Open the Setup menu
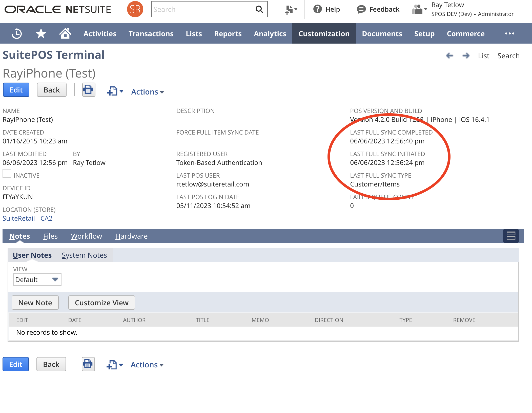Image resolution: width=532 pixels, height=413 pixels. tap(424, 34)
